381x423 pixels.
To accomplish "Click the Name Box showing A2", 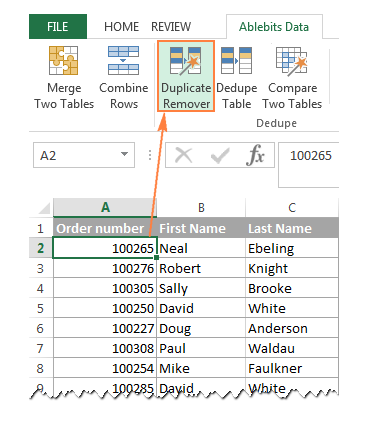I will tap(84, 155).
